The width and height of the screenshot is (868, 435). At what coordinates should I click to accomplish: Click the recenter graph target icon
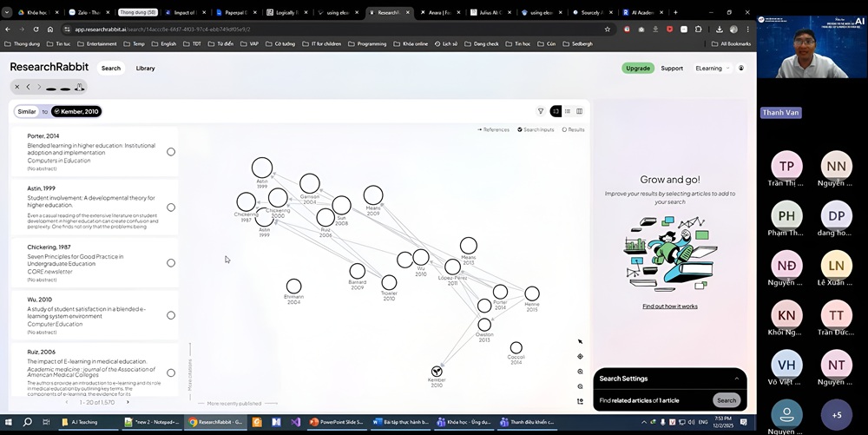click(x=580, y=357)
